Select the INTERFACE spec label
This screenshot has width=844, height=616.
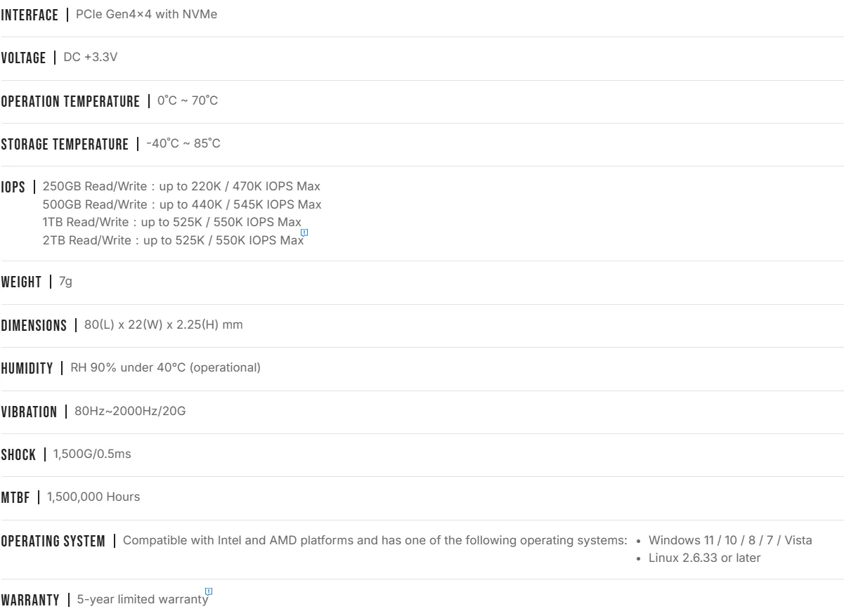tap(29, 15)
